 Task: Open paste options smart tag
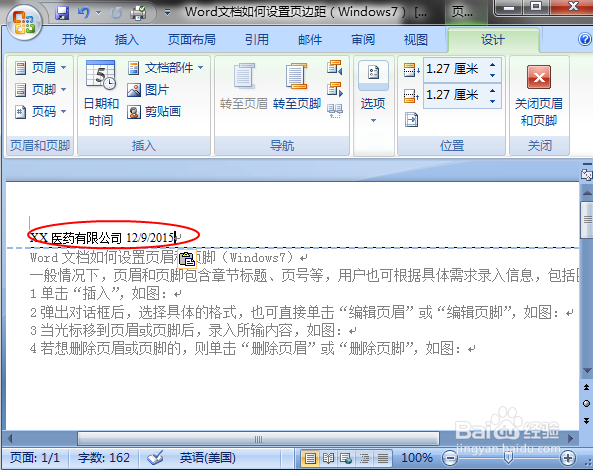(187, 259)
